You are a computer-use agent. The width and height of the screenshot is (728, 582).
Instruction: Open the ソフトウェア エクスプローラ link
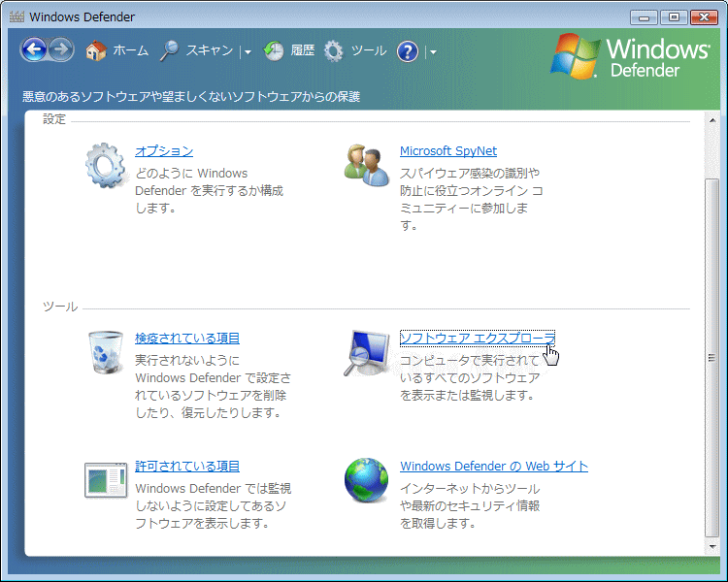tap(477, 338)
